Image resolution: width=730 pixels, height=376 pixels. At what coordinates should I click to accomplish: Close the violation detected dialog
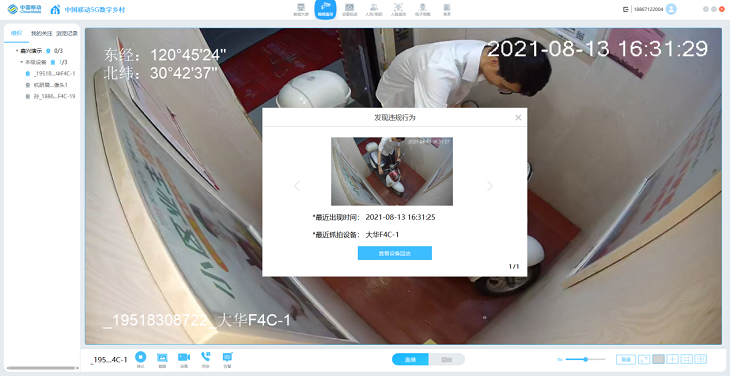click(x=518, y=118)
